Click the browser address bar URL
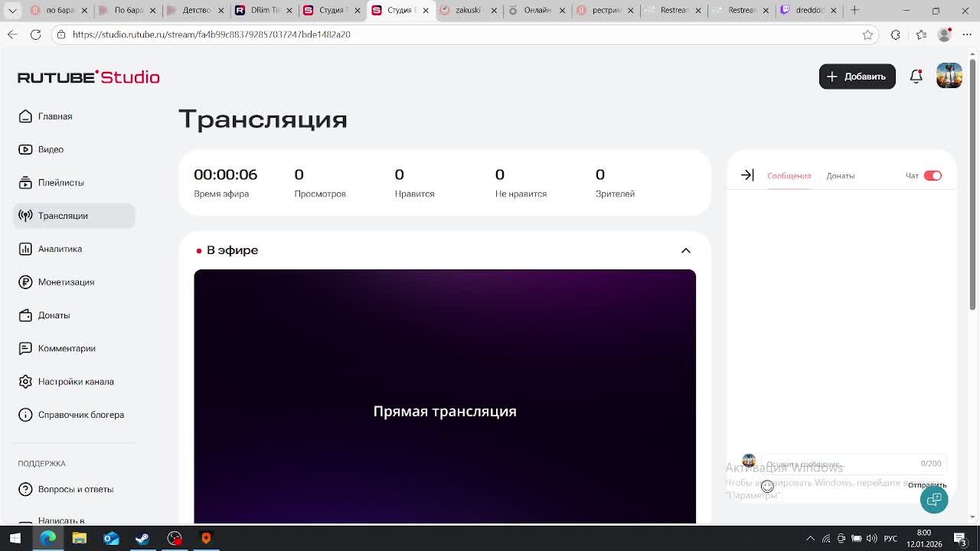Image resolution: width=980 pixels, height=551 pixels. tap(211, 34)
